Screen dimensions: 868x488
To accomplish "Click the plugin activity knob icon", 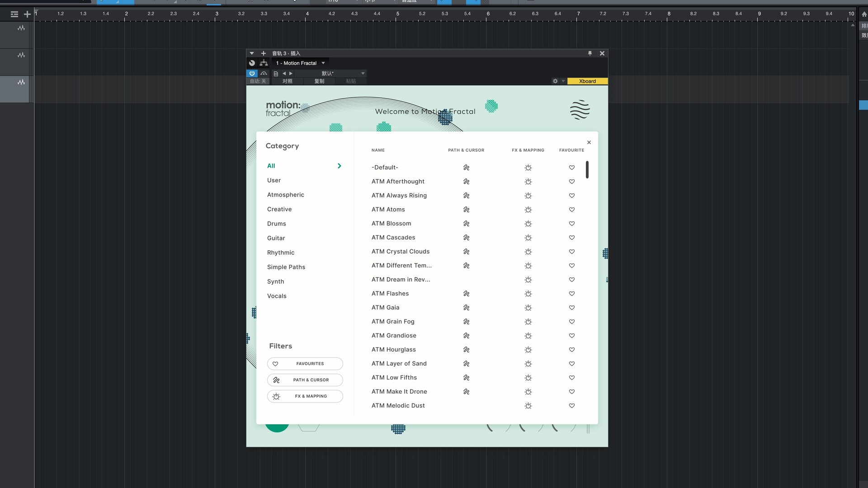I will 252,63.
